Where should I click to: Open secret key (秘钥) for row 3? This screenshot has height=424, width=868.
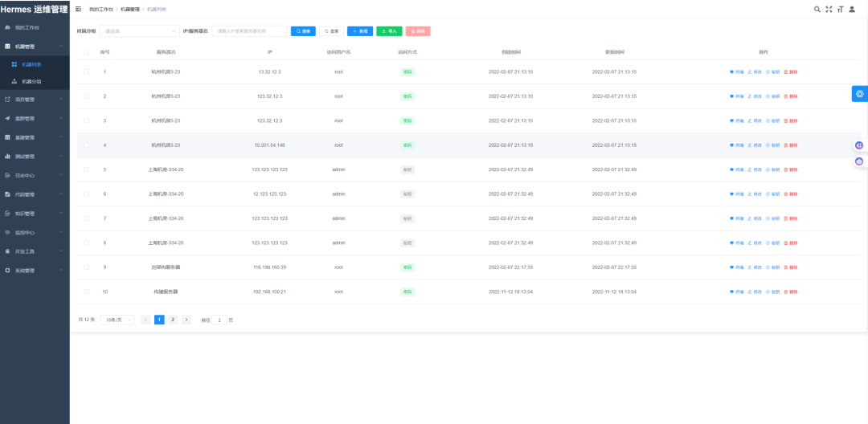tap(772, 121)
